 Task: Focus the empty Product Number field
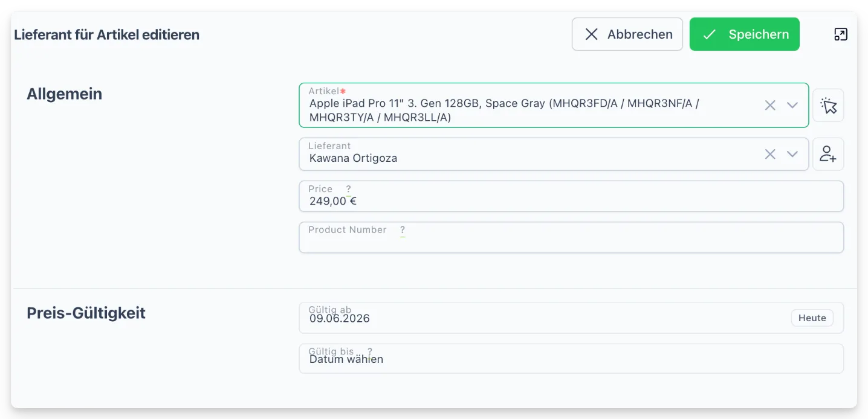coord(571,237)
